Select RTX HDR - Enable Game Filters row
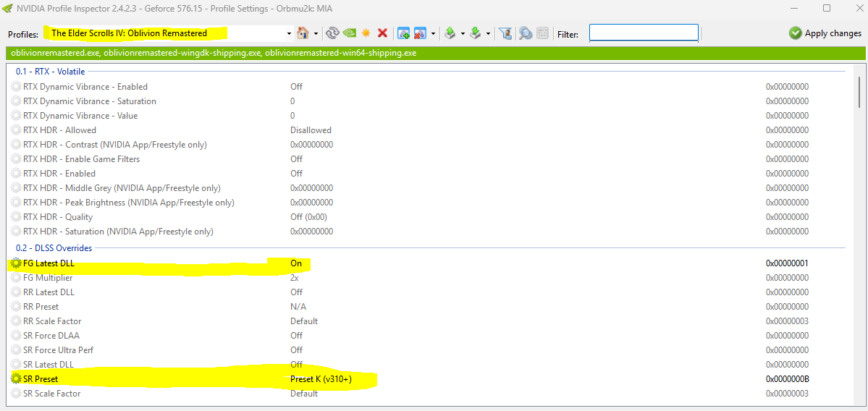Viewport: 868px width, 411px height. (429, 158)
